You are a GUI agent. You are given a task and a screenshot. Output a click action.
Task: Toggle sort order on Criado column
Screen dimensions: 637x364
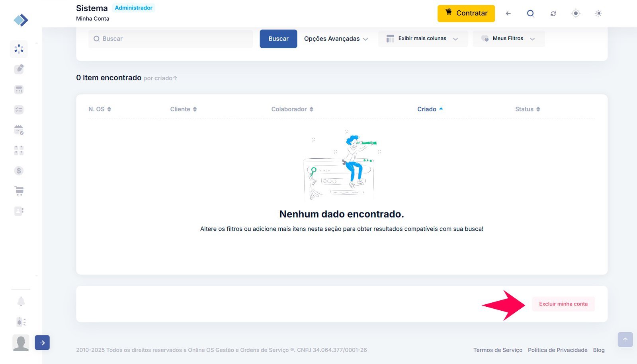[430, 109]
